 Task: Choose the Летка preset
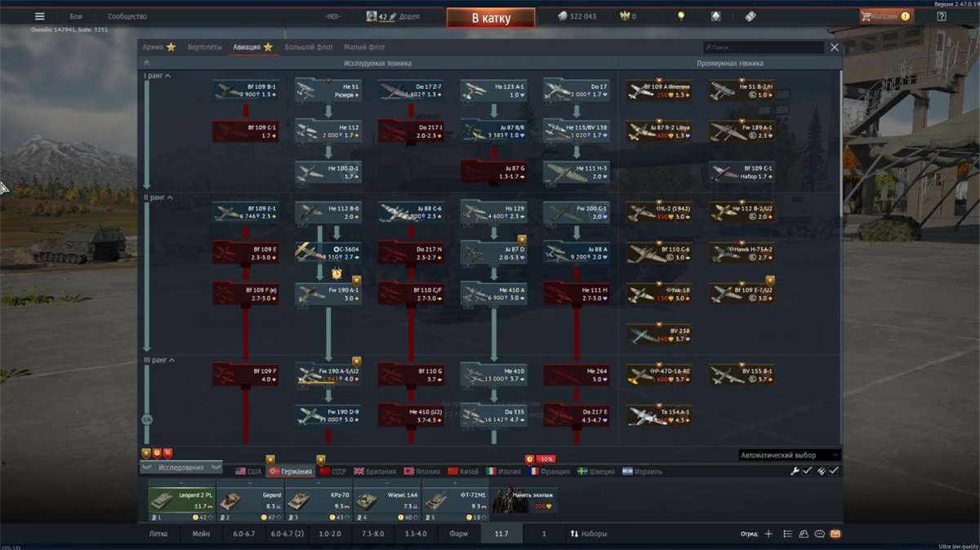pos(158,534)
